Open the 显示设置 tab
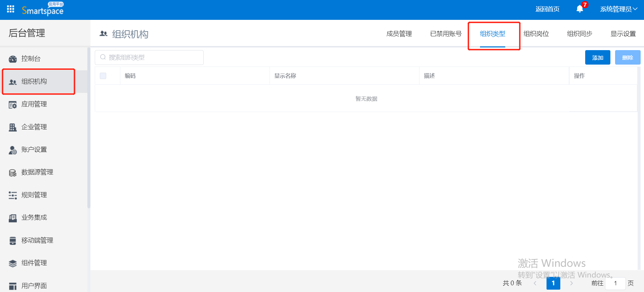 click(623, 34)
